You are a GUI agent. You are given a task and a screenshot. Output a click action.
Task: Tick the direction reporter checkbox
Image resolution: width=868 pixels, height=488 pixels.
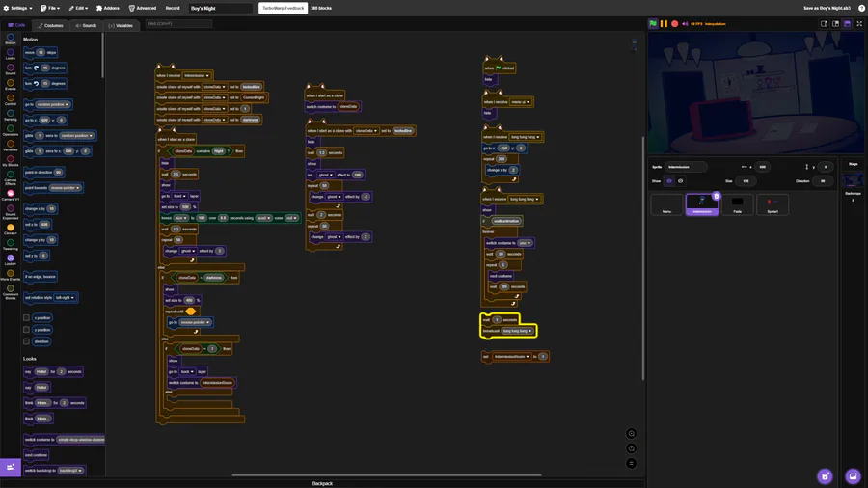click(26, 341)
